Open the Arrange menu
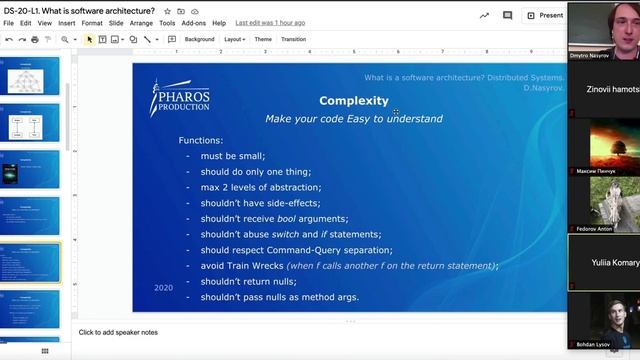Viewport: 640px width, 360px height. tap(141, 23)
